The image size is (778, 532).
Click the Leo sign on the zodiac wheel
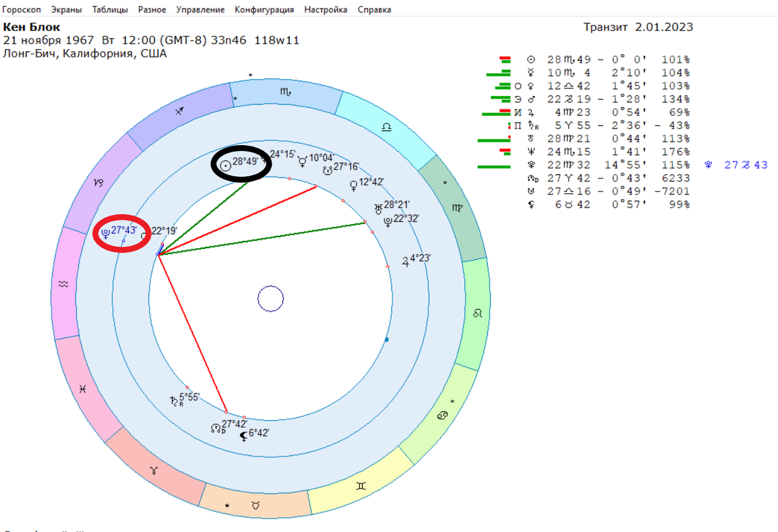(x=478, y=313)
